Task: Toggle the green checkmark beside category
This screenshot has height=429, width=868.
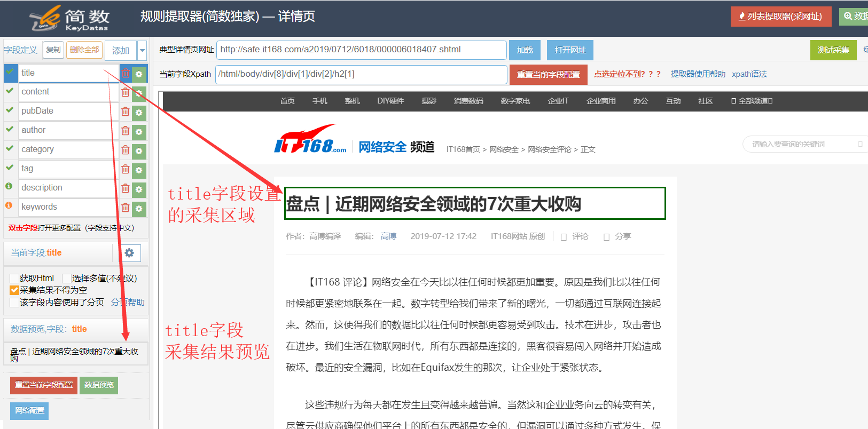Action: coord(10,148)
